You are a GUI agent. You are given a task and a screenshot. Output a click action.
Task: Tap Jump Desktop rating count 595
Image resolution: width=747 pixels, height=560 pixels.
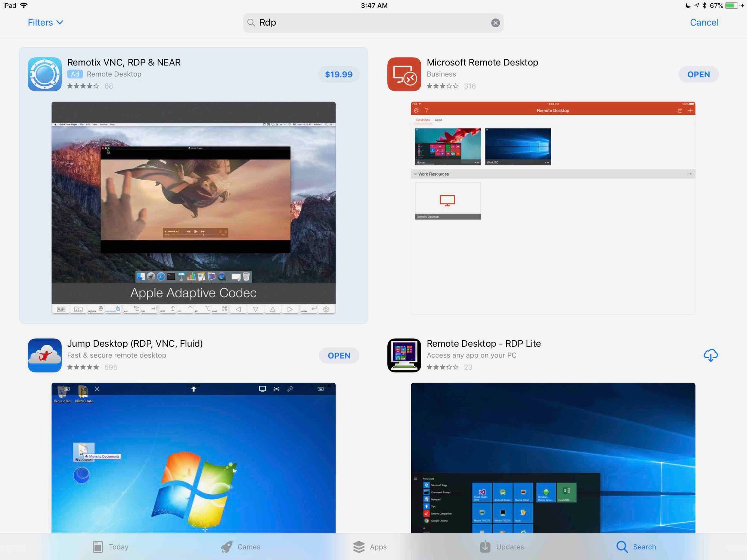click(x=111, y=367)
